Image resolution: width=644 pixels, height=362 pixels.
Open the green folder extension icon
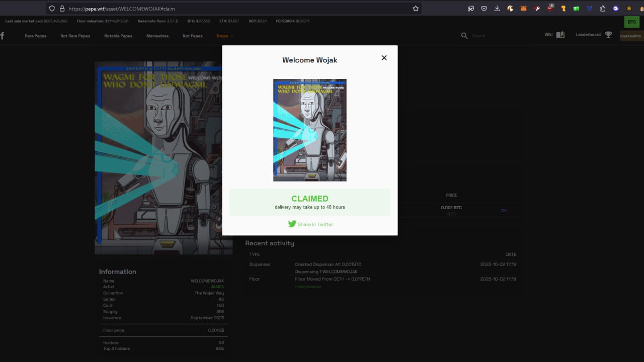[x=577, y=9]
